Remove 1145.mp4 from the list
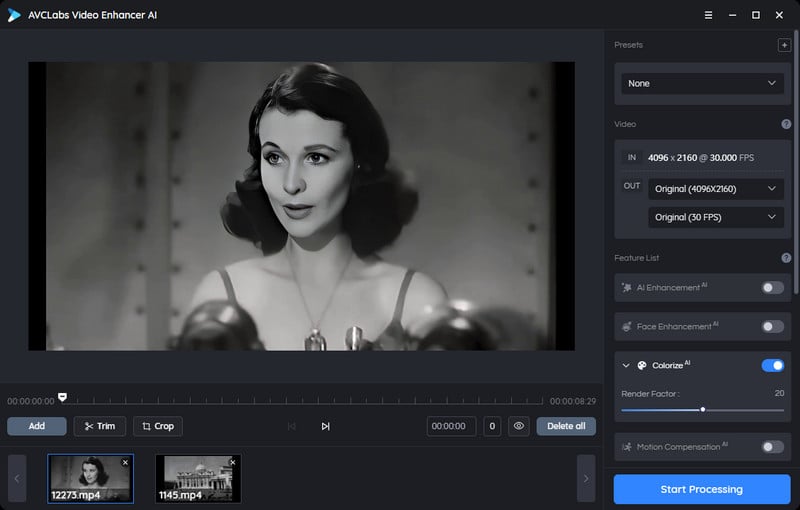 [x=233, y=463]
